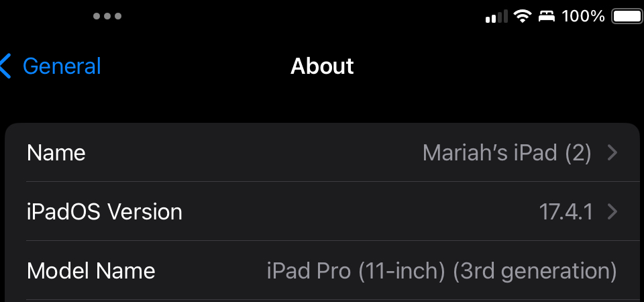Click the 100% battery percentage text
644x302 pixels.
[x=583, y=16]
